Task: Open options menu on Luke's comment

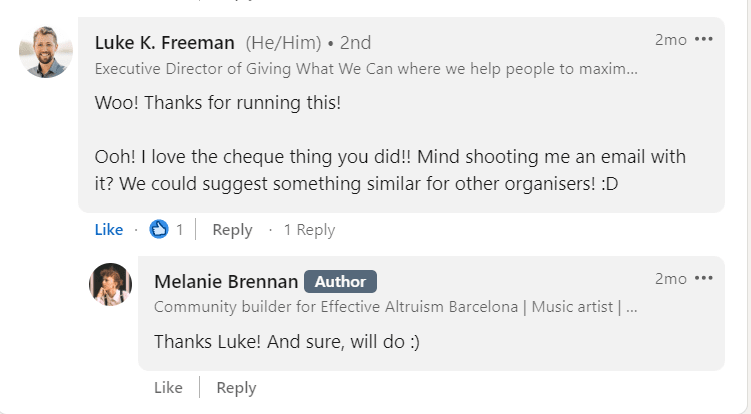Action: pyautogui.click(x=704, y=40)
